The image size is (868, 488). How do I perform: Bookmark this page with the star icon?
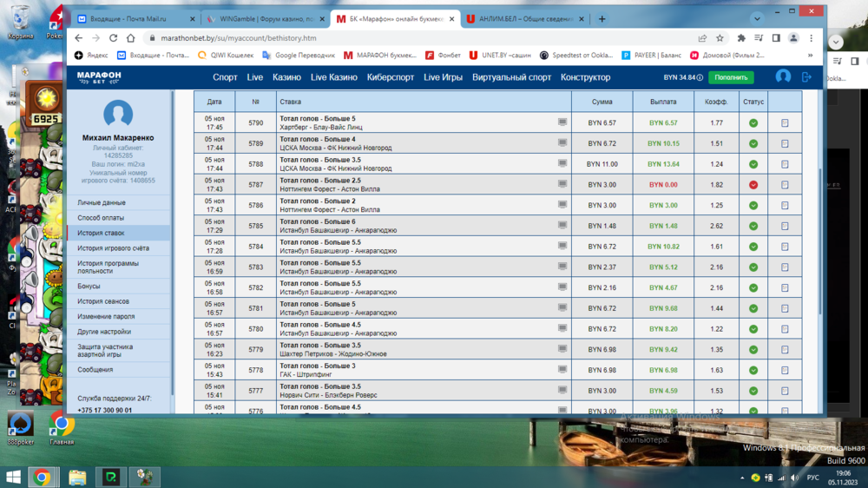coord(720,38)
